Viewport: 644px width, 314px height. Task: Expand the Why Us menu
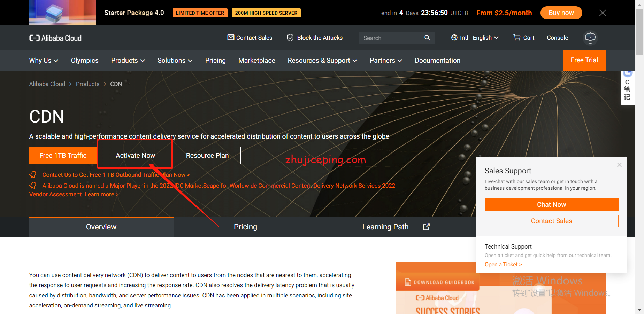pos(44,61)
